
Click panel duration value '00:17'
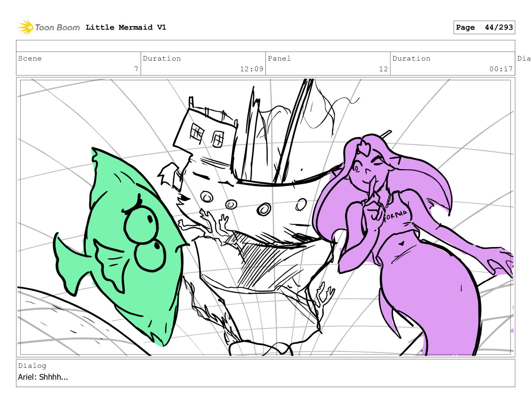pos(501,69)
